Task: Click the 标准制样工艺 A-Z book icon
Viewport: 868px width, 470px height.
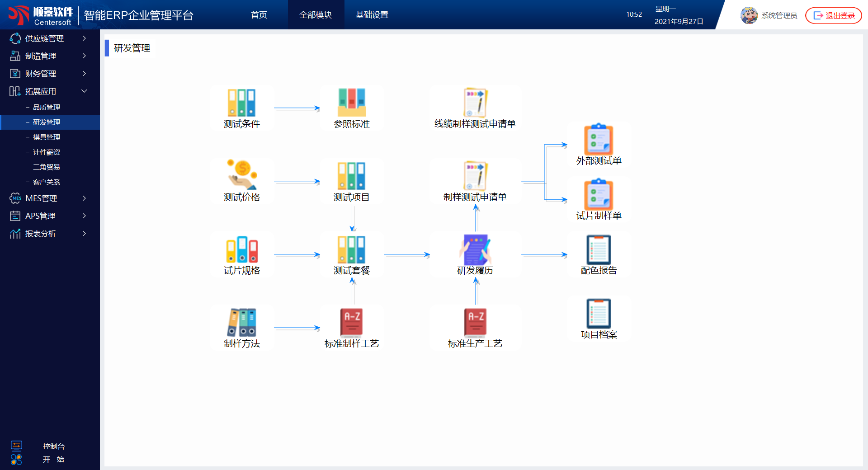Action: pos(351,322)
